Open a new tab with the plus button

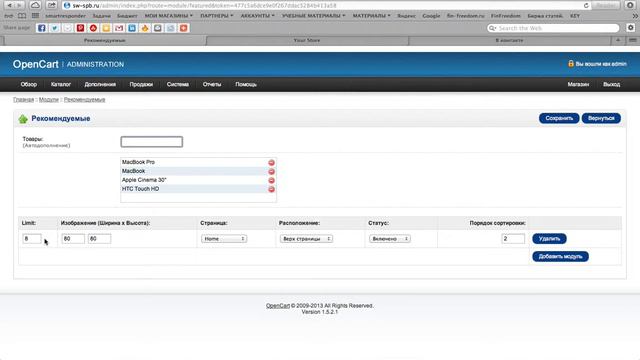(618, 40)
